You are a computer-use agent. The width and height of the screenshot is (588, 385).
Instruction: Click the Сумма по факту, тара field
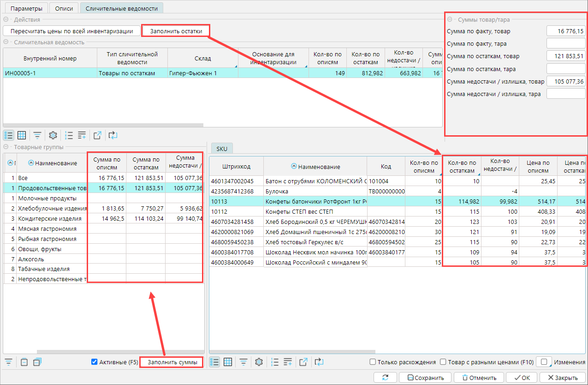pos(565,43)
